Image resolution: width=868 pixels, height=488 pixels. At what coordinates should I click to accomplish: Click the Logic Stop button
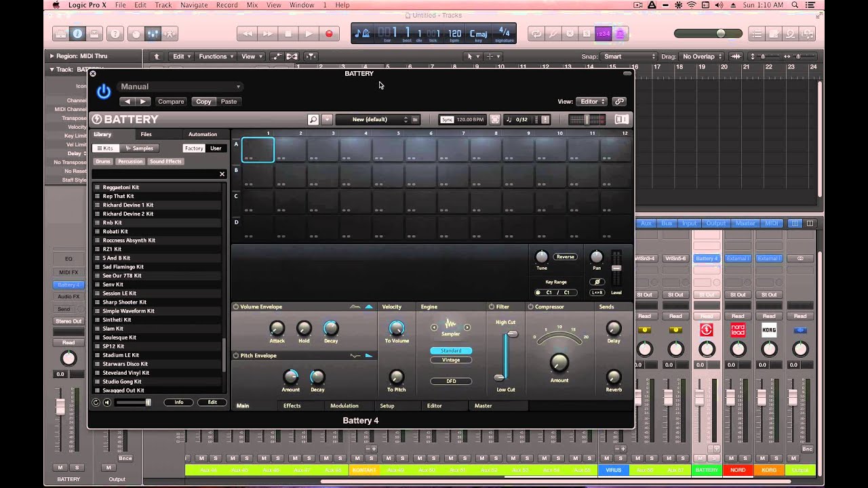(288, 34)
